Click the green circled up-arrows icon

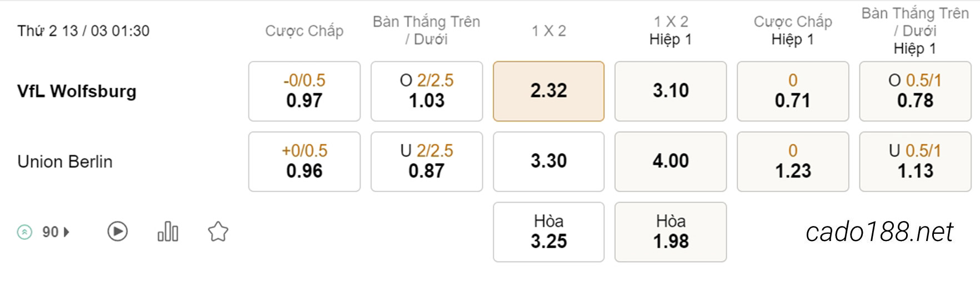click(x=24, y=232)
